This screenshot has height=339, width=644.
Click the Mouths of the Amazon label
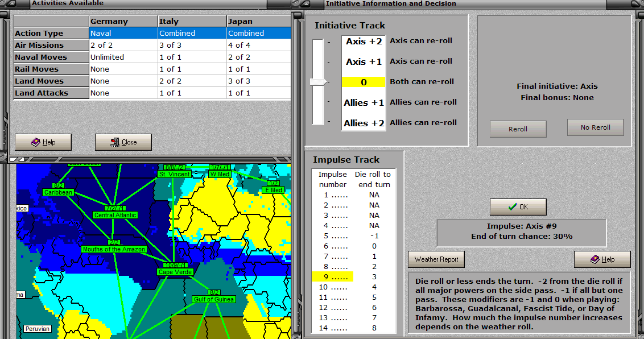(x=114, y=249)
